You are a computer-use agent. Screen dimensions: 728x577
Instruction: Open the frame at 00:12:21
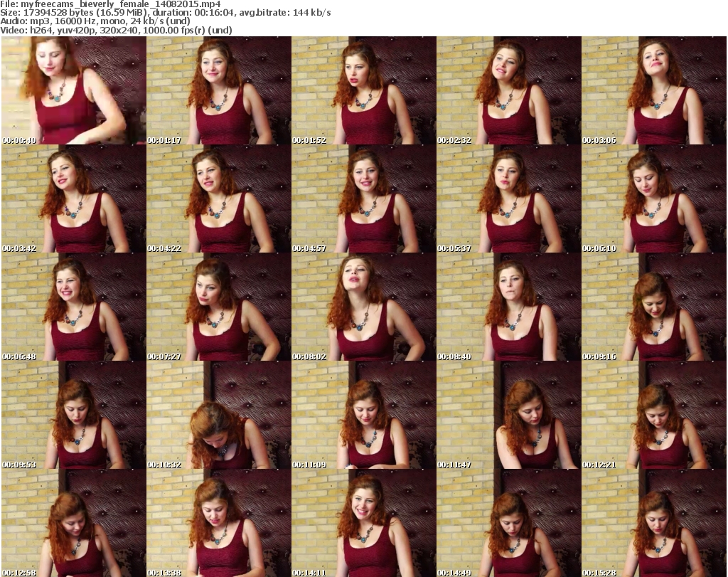point(654,415)
